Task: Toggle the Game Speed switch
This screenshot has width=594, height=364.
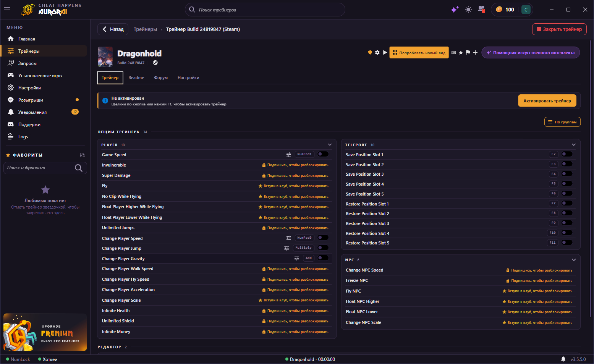Action: click(323, 154)
